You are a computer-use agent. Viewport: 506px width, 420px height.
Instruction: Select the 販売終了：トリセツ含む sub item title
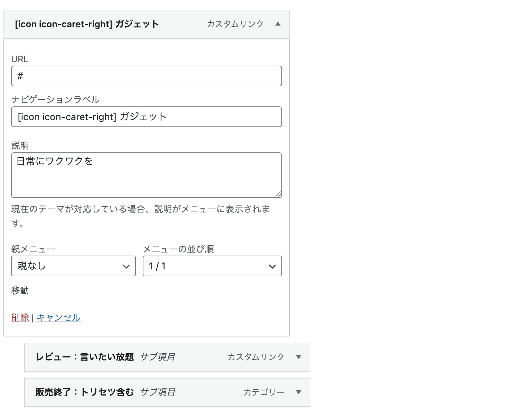[84, 392]
